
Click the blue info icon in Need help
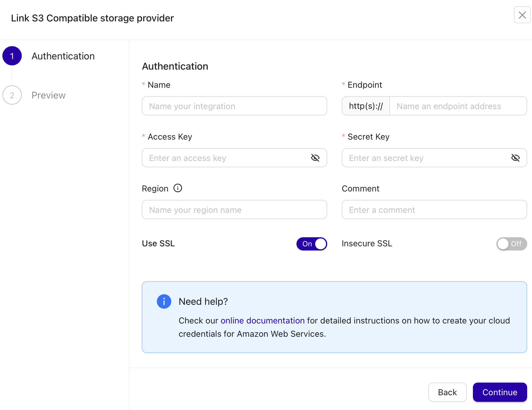[x=164, y=301]
